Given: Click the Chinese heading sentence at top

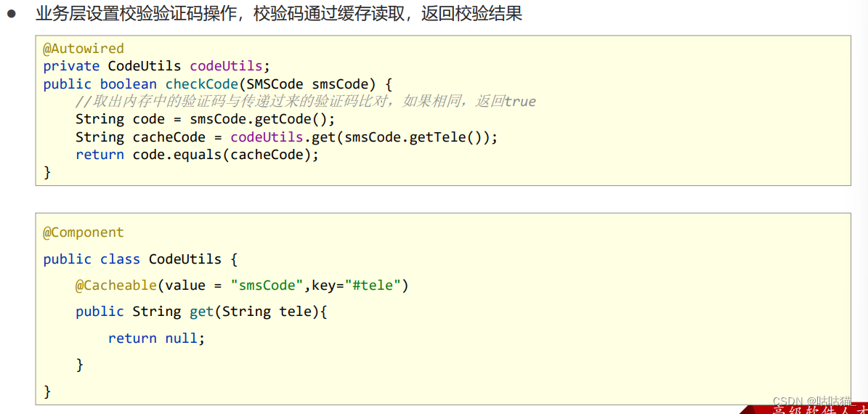Looking at the screenshot, I should [x=279, y=14].
